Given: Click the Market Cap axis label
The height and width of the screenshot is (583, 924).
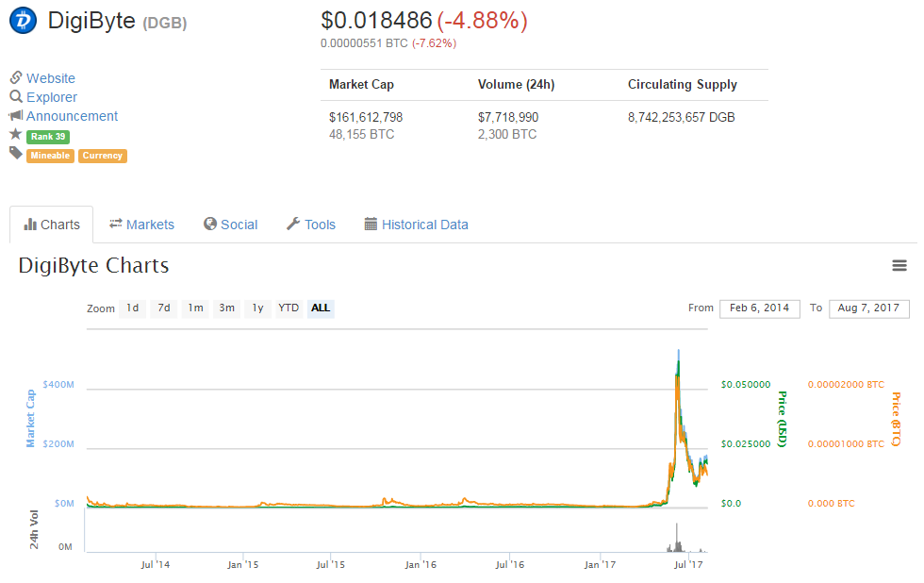Looking at the screenshot, I should [x=30, y=419].
